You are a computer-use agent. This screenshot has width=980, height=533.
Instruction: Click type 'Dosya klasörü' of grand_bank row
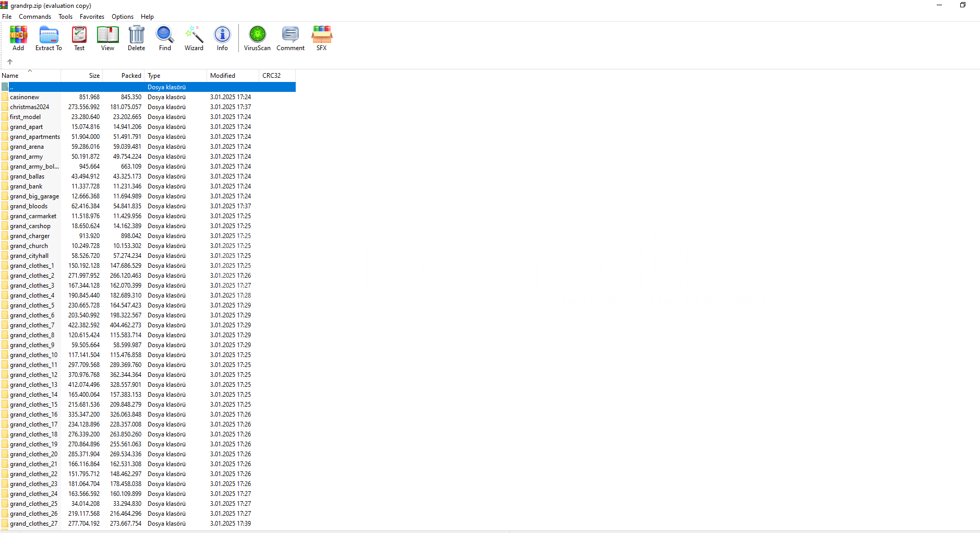(x=166, y=186)
